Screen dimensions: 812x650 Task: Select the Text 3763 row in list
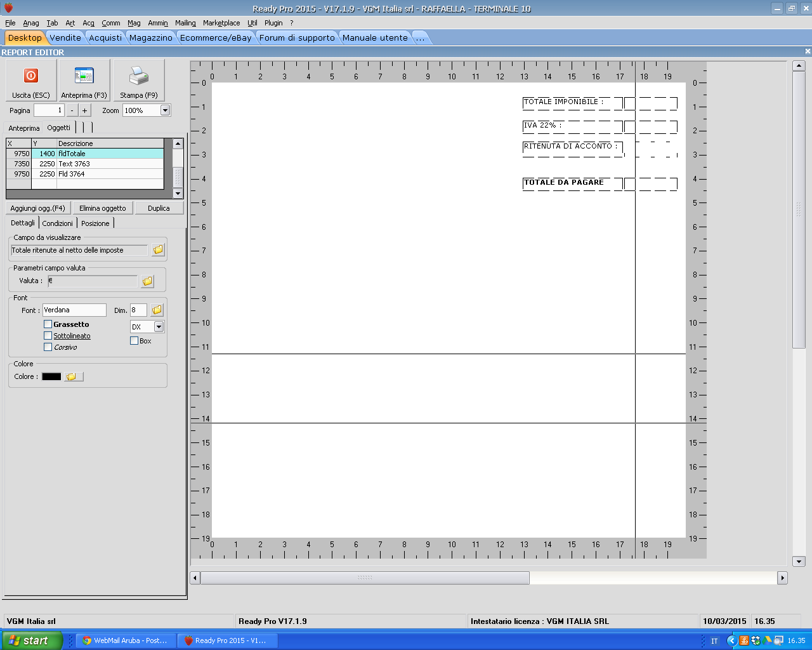74,164
